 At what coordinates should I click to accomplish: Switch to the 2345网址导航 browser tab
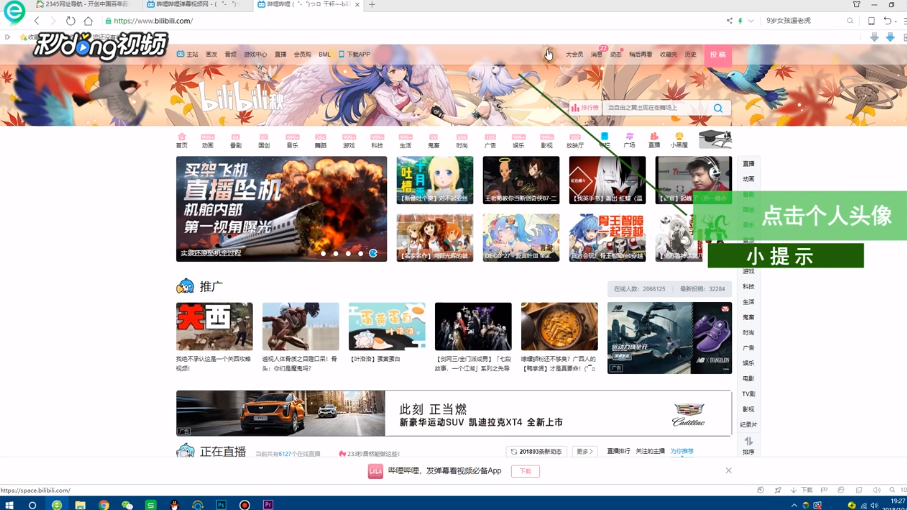[x=82, y=5]
